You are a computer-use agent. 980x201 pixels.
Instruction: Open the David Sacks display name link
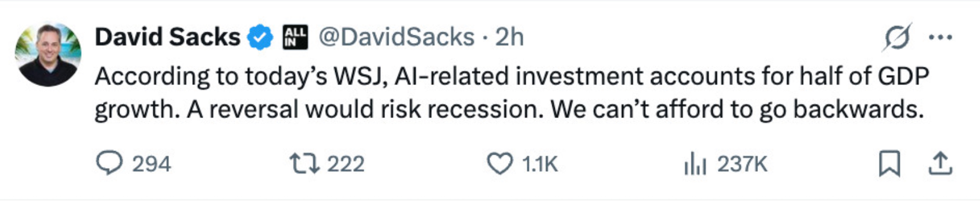(167, 37)
